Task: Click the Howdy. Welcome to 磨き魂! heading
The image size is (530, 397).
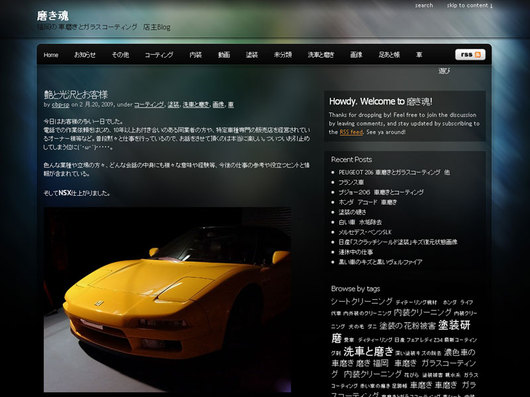Action: click(381, 101)
